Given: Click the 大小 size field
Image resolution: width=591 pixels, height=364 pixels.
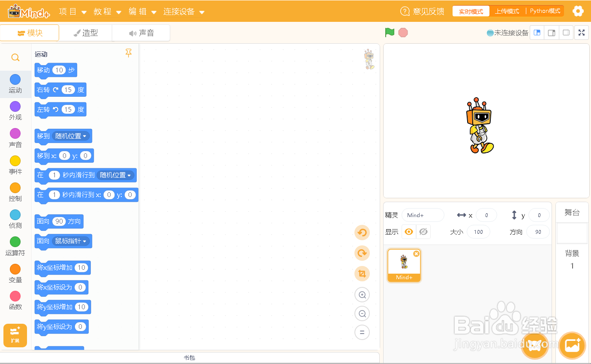Looking at the screenshot, I should 479,232.
